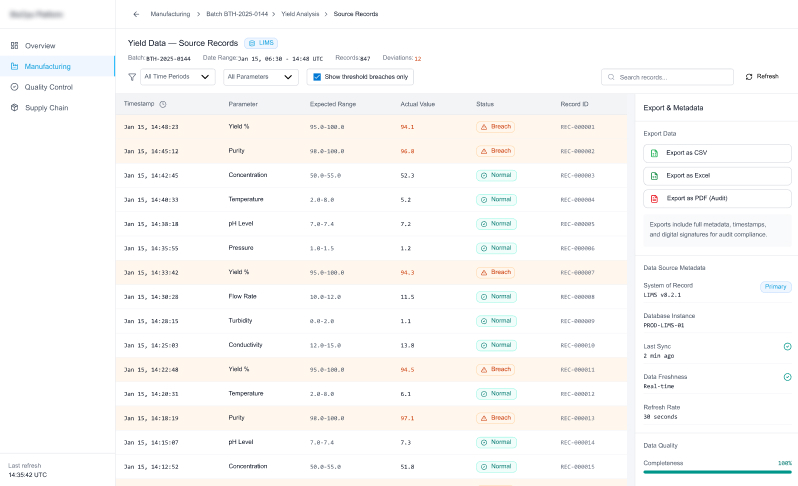Click the Data Freshness checkmark icon
Screen dimensions: 798x486
[787, 377]
